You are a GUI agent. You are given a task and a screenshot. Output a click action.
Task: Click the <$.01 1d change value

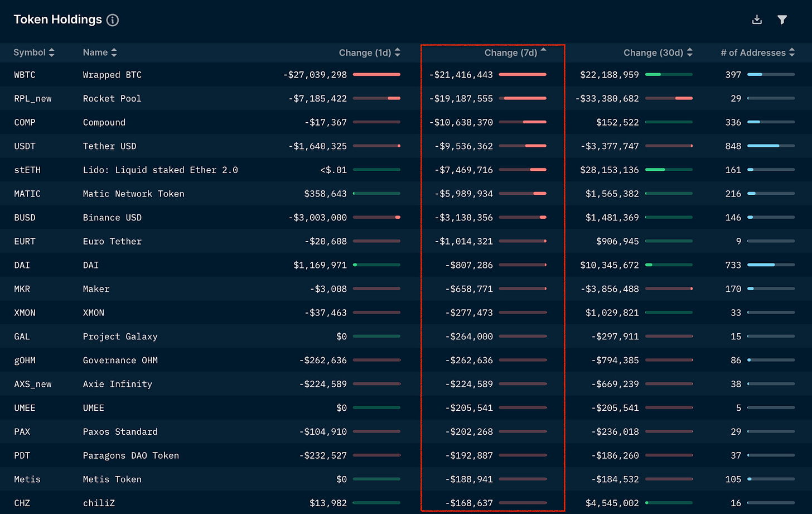click(x=333, y=170)
